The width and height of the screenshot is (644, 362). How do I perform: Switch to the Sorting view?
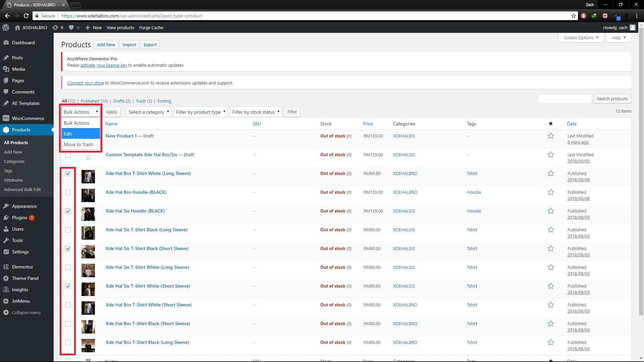tap(164, 101)
